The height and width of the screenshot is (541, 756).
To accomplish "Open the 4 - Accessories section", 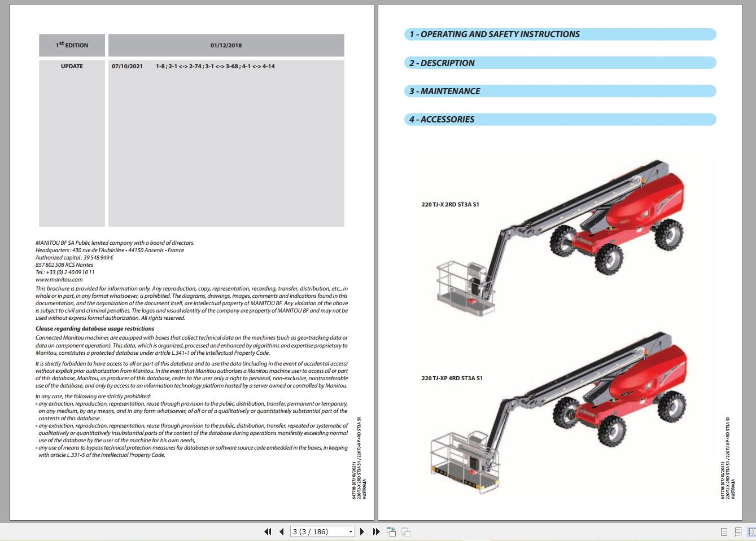I will 560,119.
